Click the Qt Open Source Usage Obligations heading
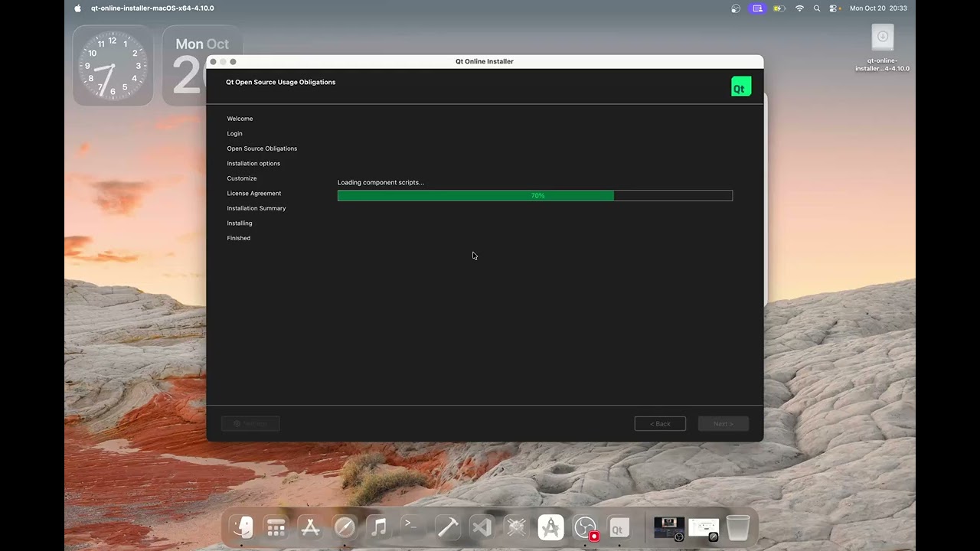 (x=280, y=82)
